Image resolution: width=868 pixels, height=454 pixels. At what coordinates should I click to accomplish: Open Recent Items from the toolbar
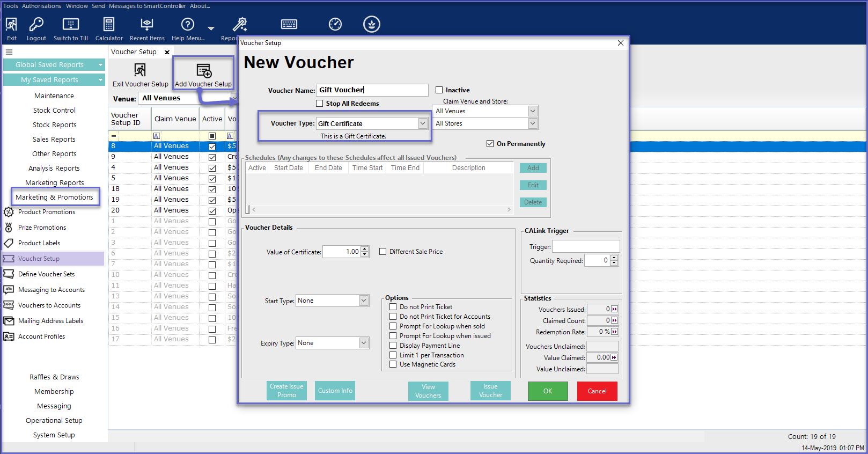click(x=146, y=25)
